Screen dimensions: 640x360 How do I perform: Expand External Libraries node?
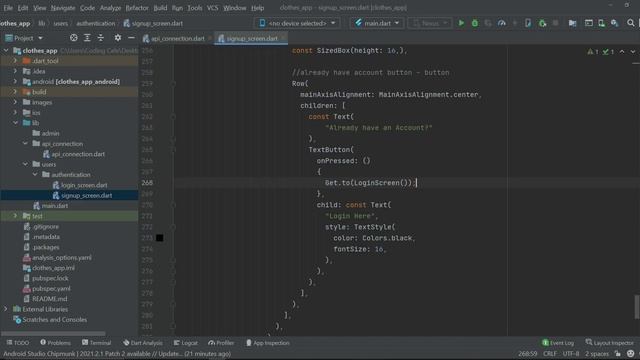[x=6, y=309]
